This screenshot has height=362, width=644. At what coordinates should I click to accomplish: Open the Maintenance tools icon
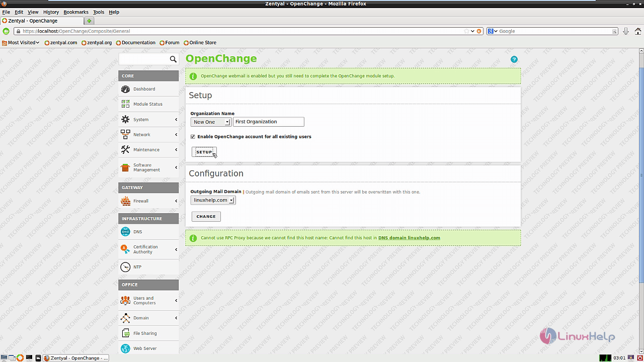(125, 149)
